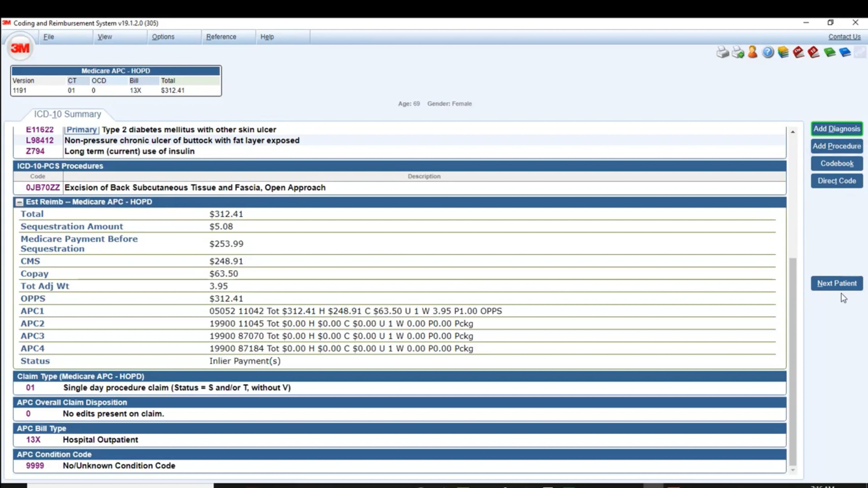The width and height of the screenshot is (868, 488).
Task: Click the round 3M logo button
Action: coord(20,47)
